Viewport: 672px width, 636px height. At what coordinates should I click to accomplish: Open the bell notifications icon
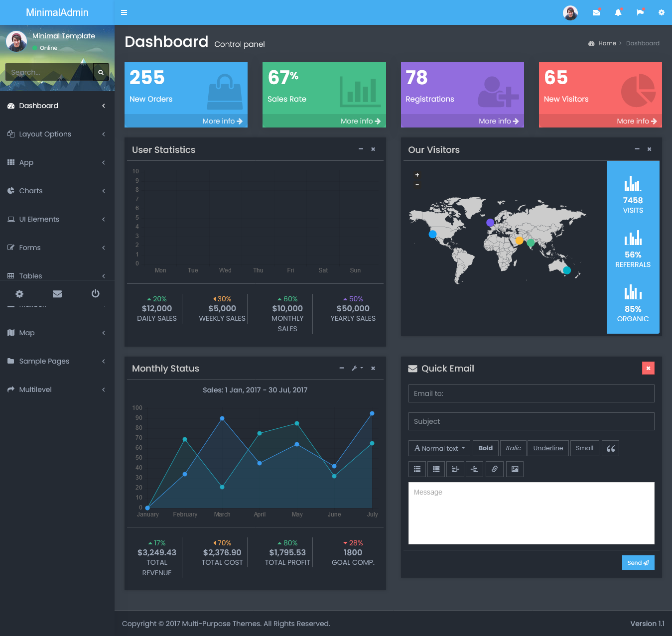point(618,12)
